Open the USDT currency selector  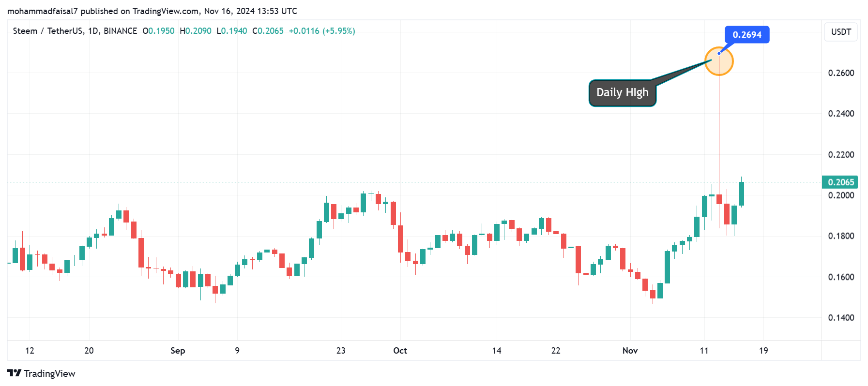(x=840, y=32)
